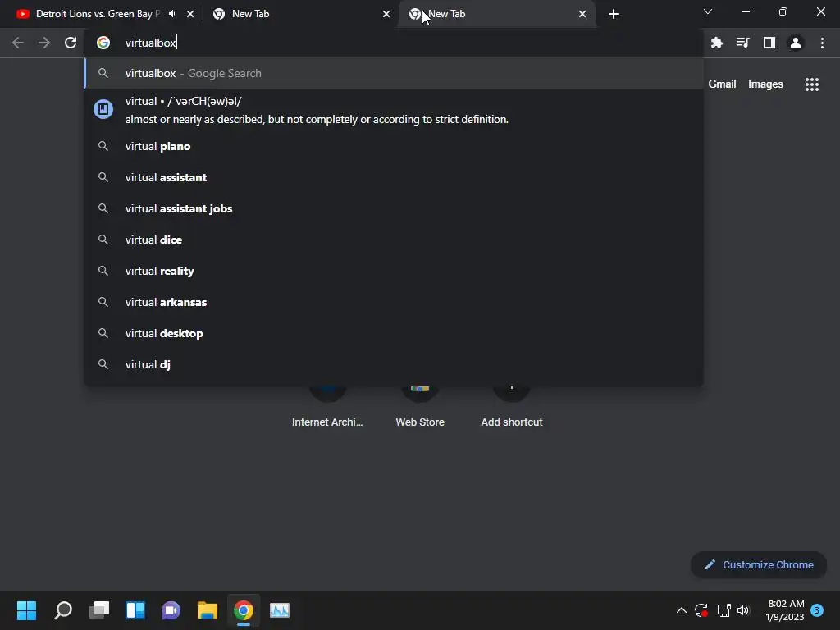This screenshot has width=840, height=630.
Task: Open the Windows Start menu
Action: [x=26, y=610]
